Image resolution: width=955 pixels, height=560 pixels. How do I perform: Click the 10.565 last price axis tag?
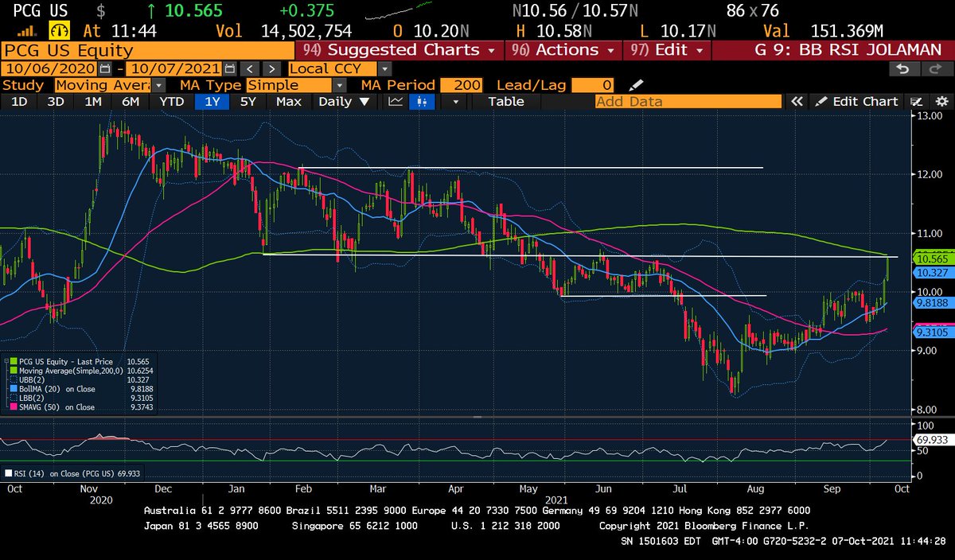pyautogui.click(x=934, y=259)
